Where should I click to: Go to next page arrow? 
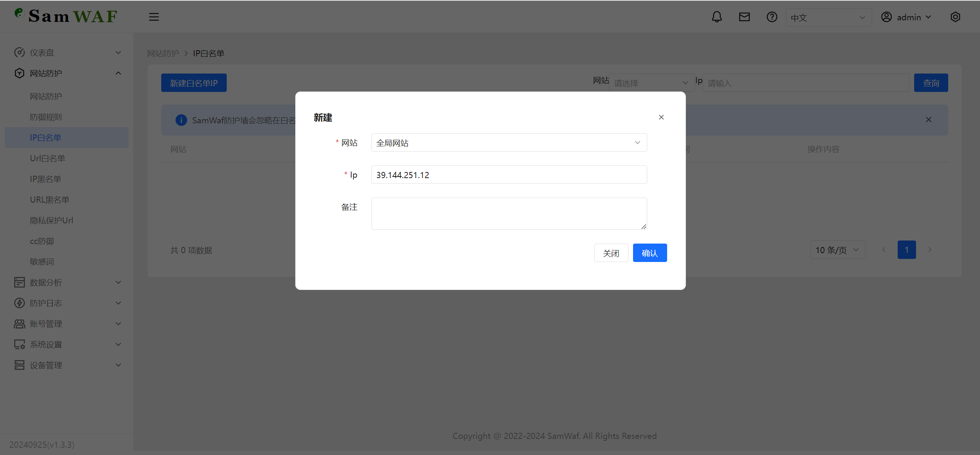(x=930, y=250)
